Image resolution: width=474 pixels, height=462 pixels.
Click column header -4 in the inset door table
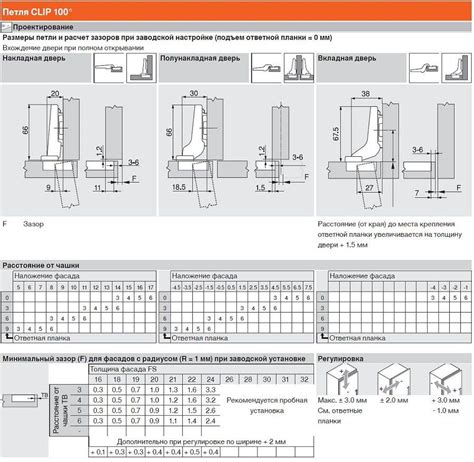[433, 287]
